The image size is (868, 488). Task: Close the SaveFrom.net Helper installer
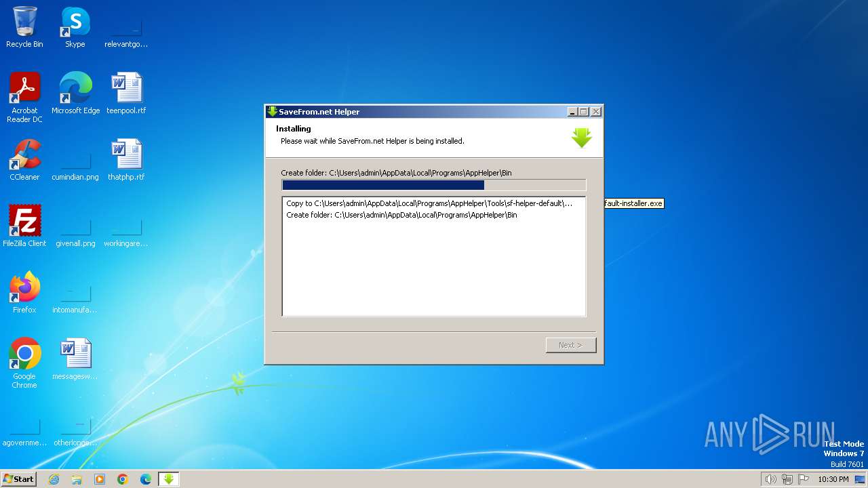[596, 112]
